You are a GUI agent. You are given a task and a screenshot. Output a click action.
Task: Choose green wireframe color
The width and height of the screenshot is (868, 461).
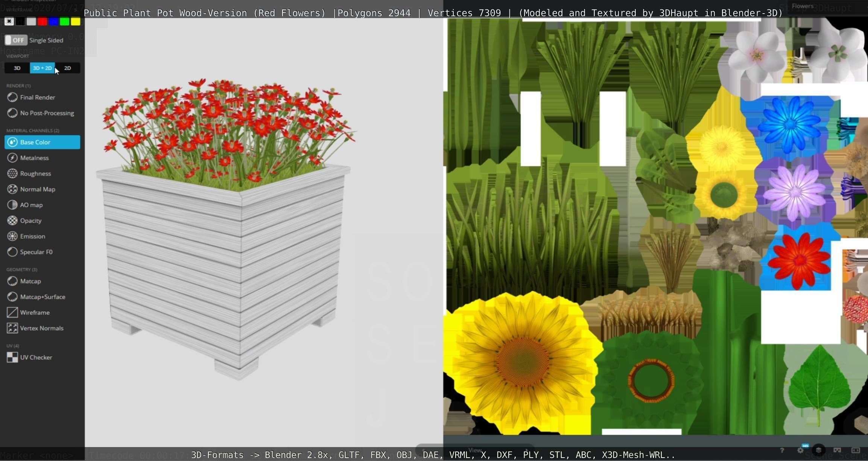click(65, 21)
